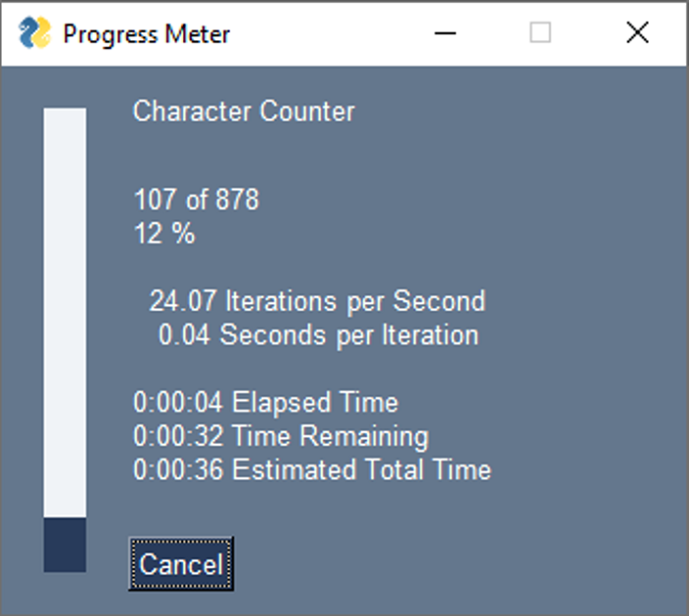Click the "107 of 878" count text
Image resolution: width=689 pixels, height=616 pixels.
pyautogui.click(x=196, y=201)
